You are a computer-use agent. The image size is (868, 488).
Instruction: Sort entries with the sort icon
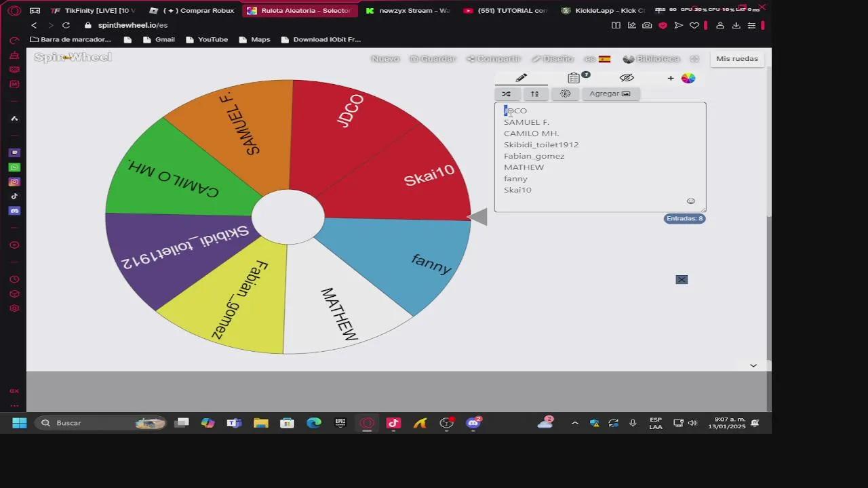(x=535, y=94)
